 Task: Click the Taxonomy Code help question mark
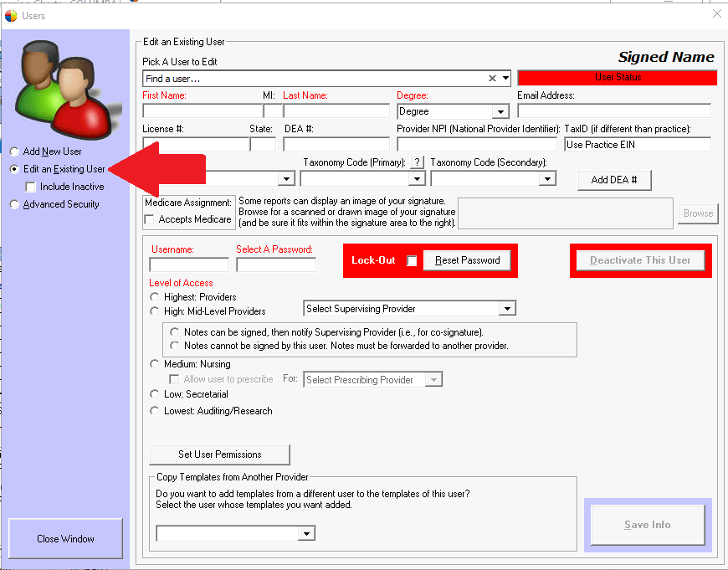418,162
